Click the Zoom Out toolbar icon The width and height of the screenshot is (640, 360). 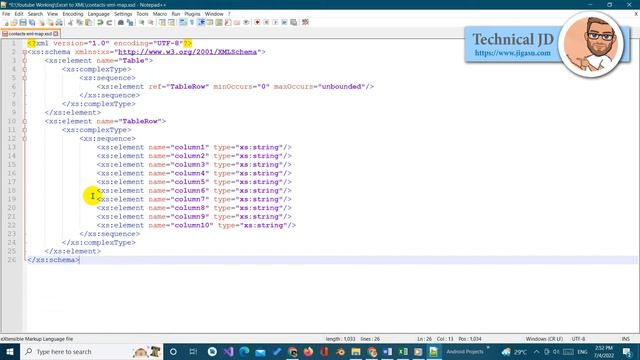151,22
